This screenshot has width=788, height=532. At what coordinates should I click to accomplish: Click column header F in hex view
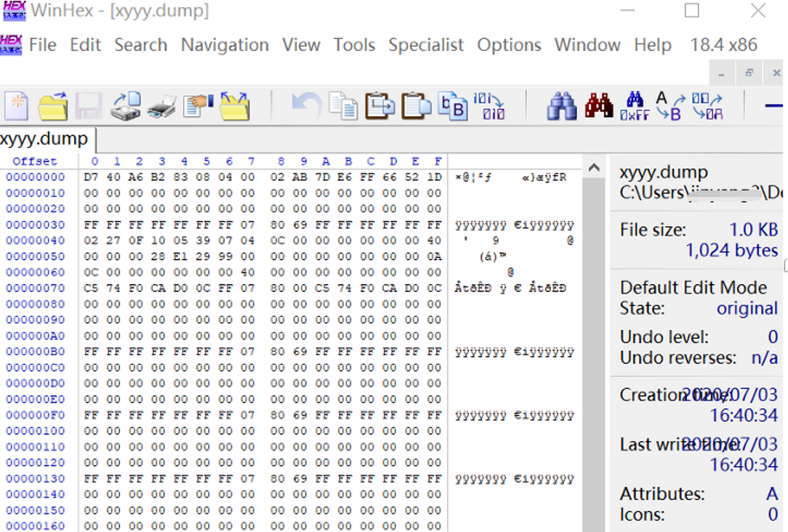[x=438, y=161]
